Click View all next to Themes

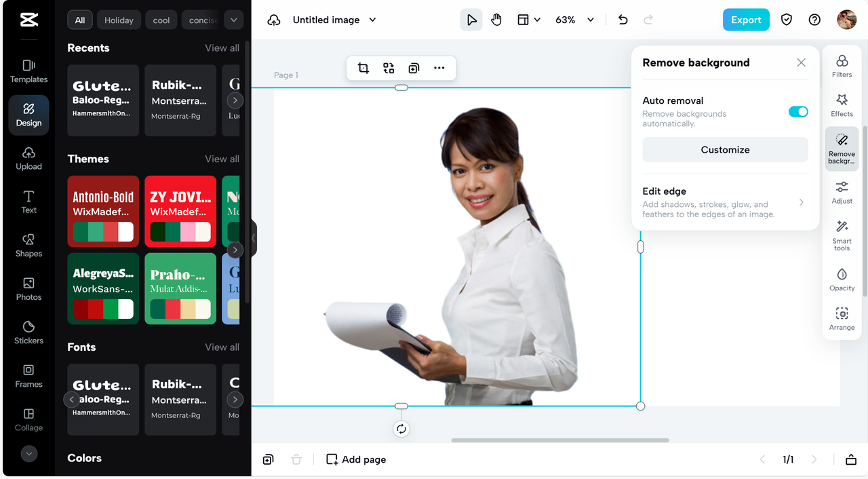click(x=222, y=159)
